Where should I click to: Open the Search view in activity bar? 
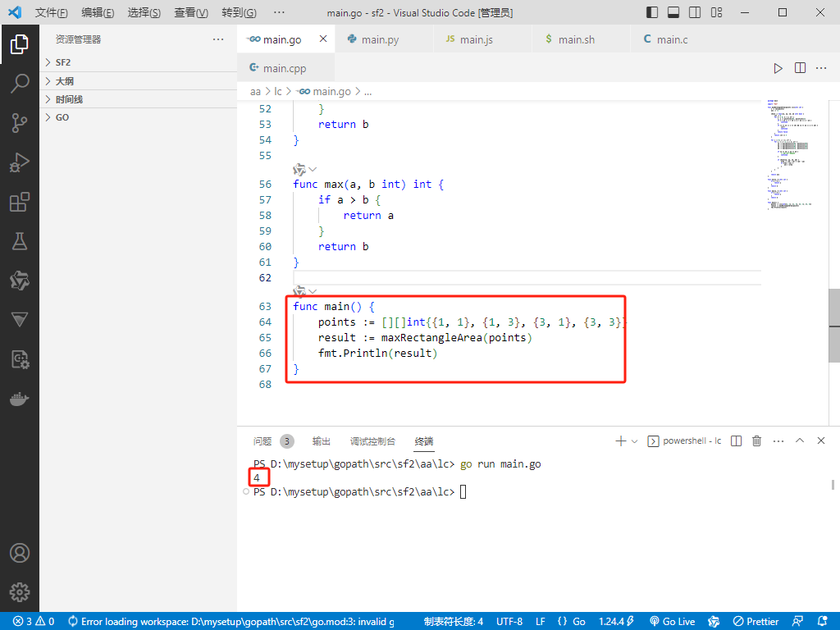click(20, 84)
